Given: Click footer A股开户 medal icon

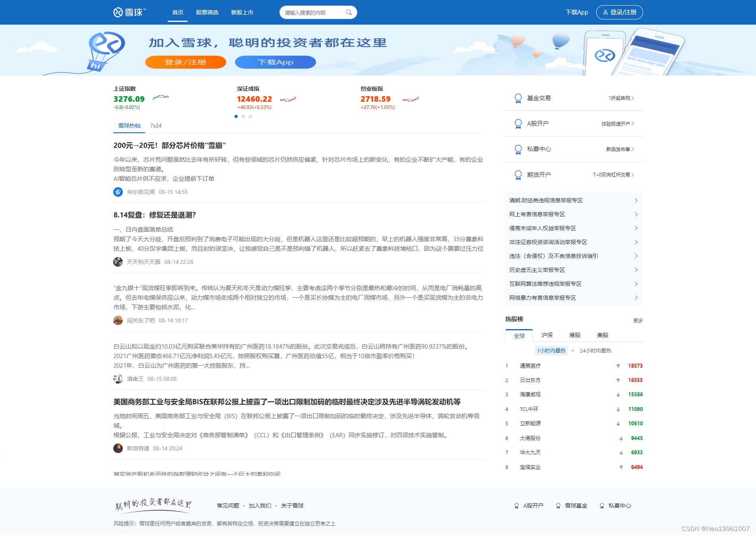Looking at the screenshot, I should (x=516, y=506).
